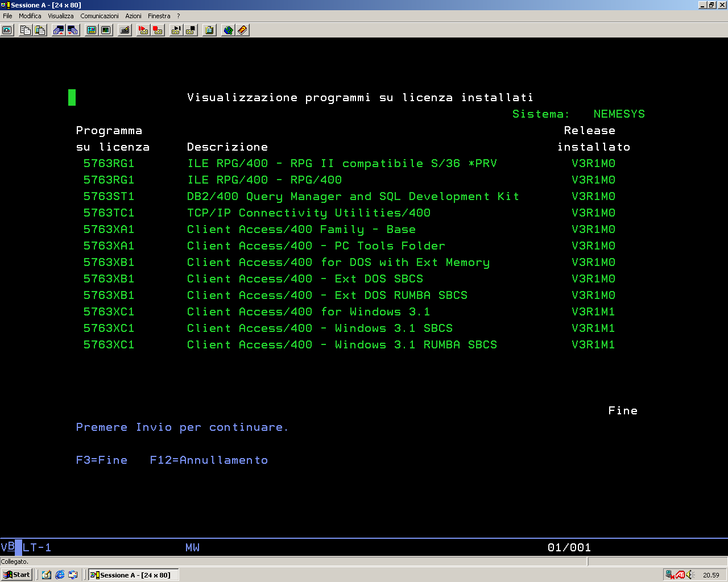Click the 'Fine' end-of-list indicator
Screen dimensions: 728x582
[x=623, y=410]
